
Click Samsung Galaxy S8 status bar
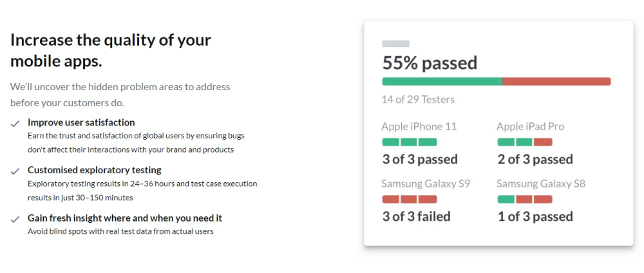[x=524, y=199]
